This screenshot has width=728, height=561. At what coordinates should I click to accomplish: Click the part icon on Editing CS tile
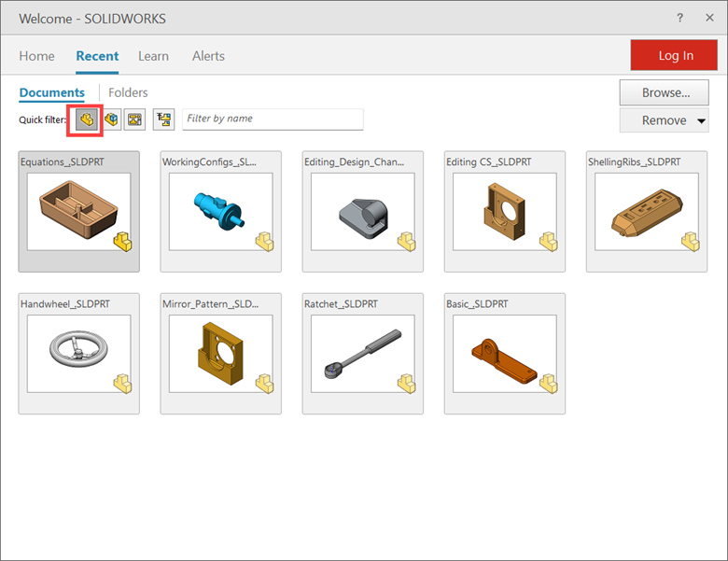click(549, 242)
